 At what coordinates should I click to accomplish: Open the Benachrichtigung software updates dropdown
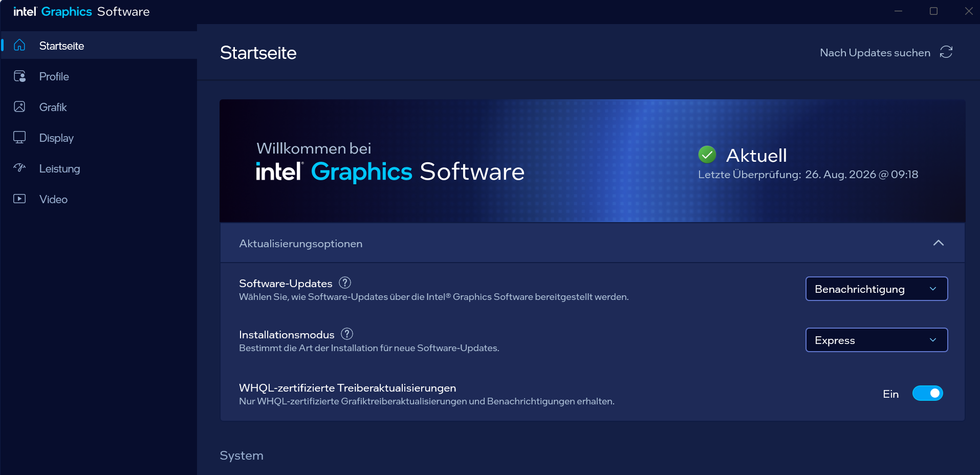[877, 289]
